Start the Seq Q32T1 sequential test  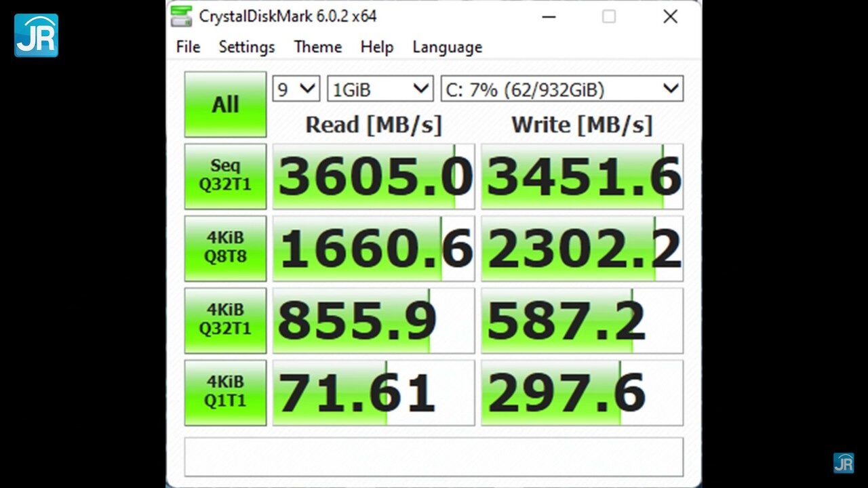224,176
